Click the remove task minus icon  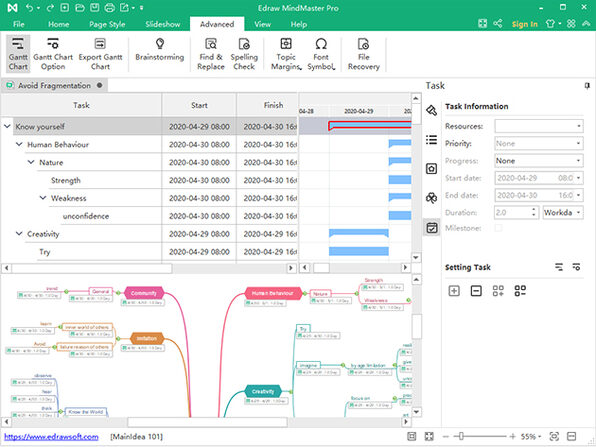pos(476,291)
